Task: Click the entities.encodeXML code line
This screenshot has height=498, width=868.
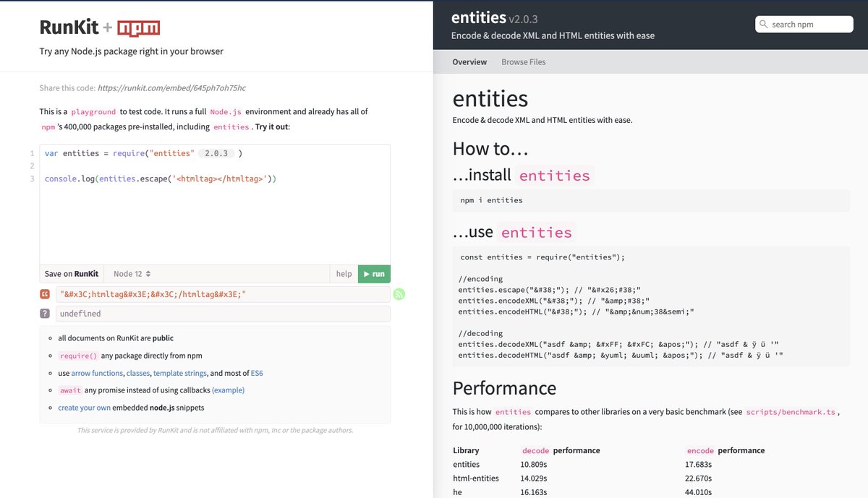Action: tap(554, 301)
